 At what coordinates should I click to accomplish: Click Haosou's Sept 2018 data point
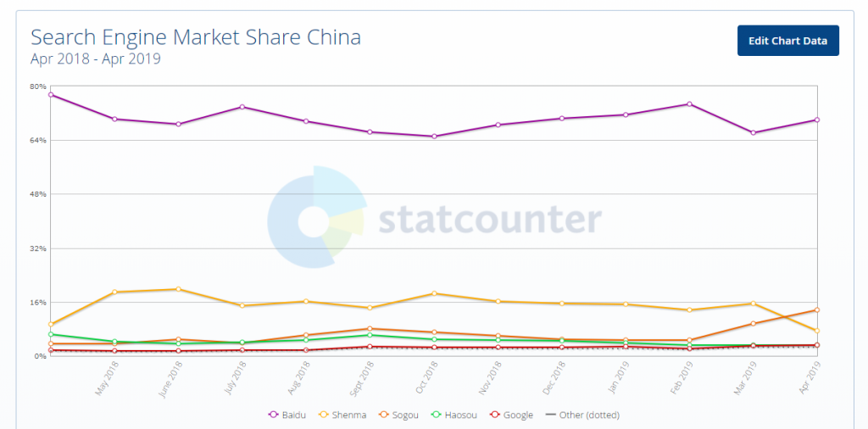(x=370, y=335)
